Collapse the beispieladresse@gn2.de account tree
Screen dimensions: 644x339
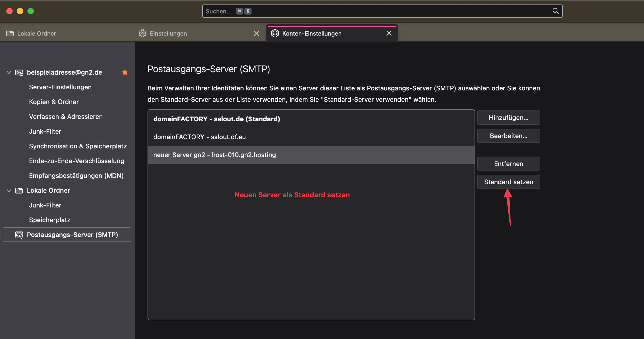9,72
